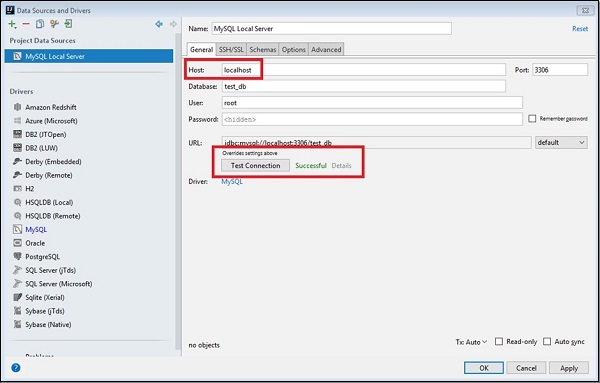Open the URL type 'default' dropdown
The height and width of the screenshot is (383, 600).
[x=561, y=142]
